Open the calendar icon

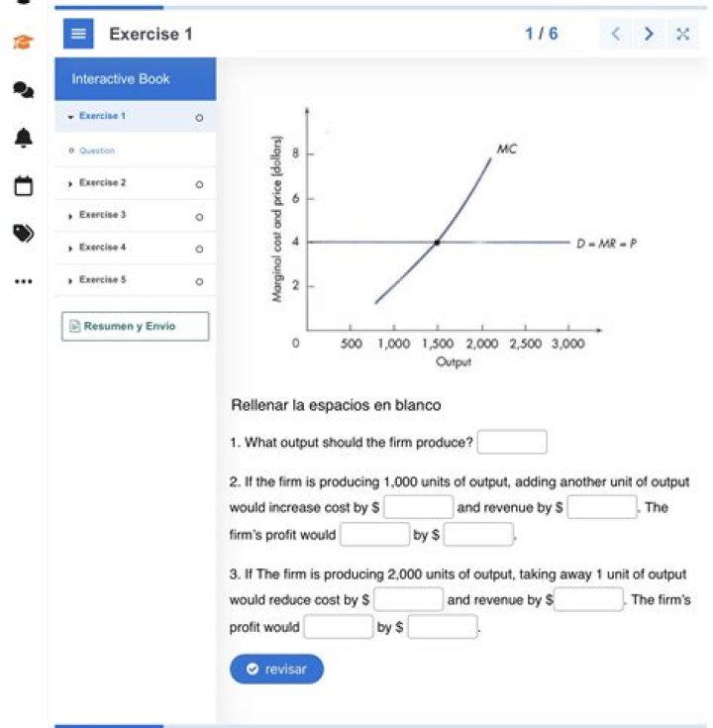point(22,185)
